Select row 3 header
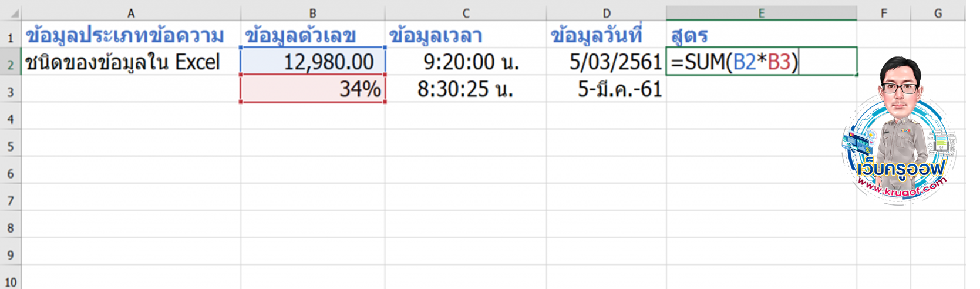Image resolution: width=980 pixels, height=289 pixels. (10, 92)
